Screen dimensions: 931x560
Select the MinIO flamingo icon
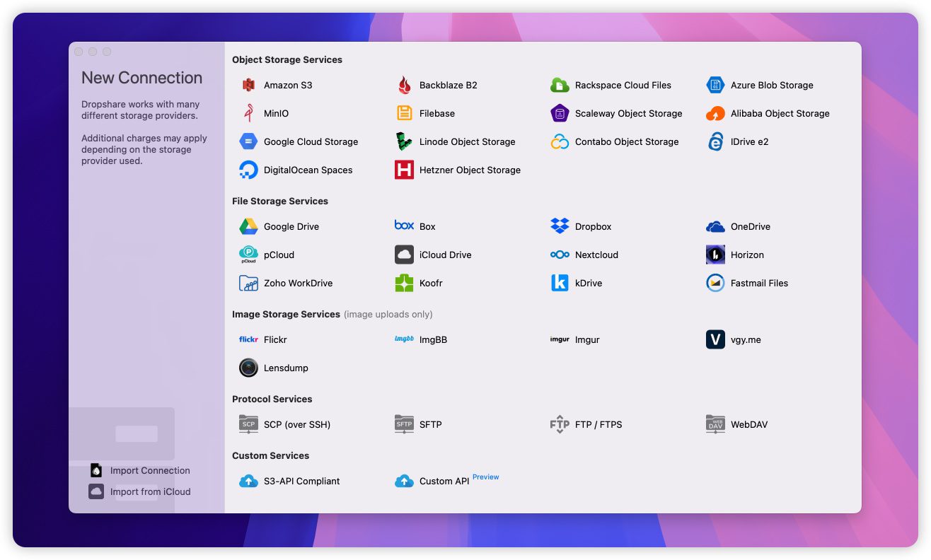pyautogui.click(x=248, y=113)
